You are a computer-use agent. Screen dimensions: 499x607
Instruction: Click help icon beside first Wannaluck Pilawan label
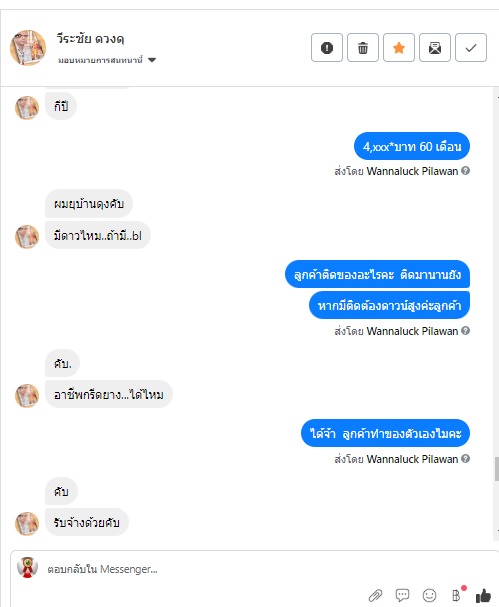(x=466, y=171)
